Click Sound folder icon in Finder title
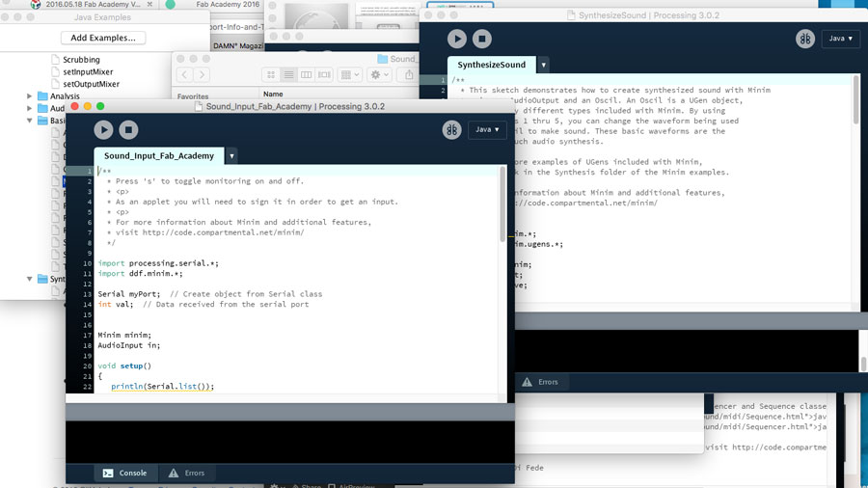Image resolution: width=868 pixels, height=488 pixels. tap(383, 59)
